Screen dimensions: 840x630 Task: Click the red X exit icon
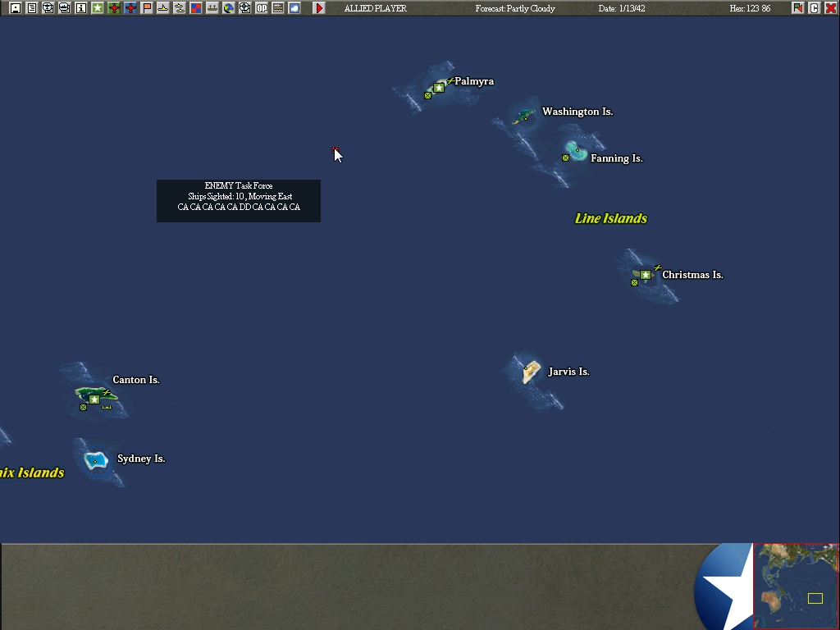[x=830, y=8]
